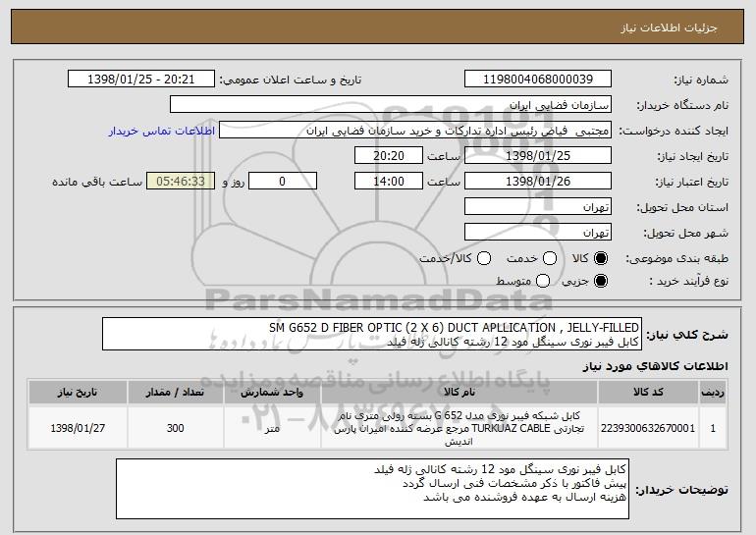
Task: Click the ساعت باقی مانده label
Action: pyautogui.click(x=97, y=182)
